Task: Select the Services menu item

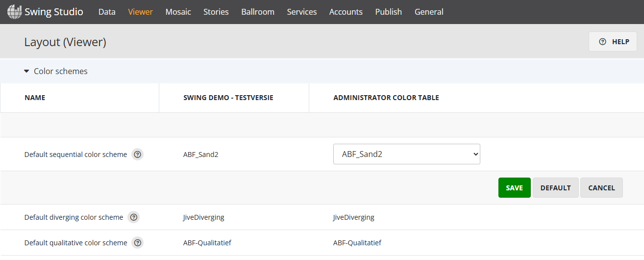Action: 301,12
